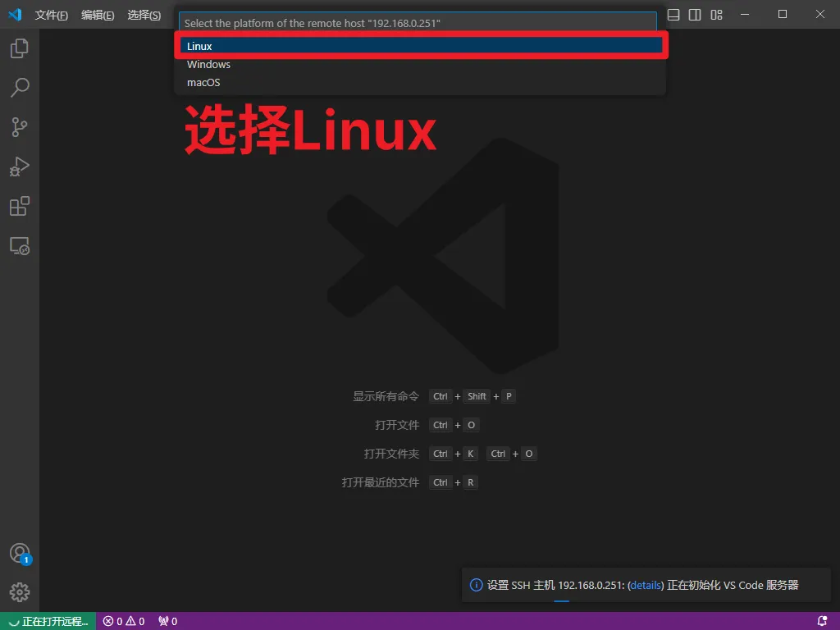Image resolution: width=840 pixels, height=630 pixels.
Task: Open the Search view icon
Action: click(x=20, y=88)
